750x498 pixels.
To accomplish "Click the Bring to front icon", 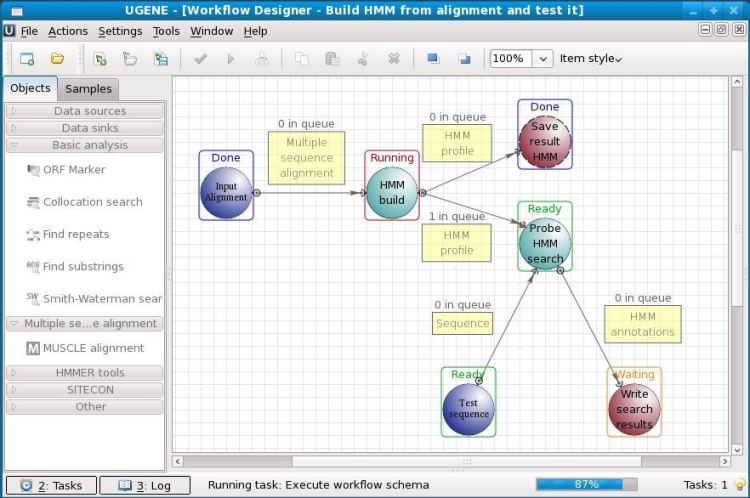I will [x=433, y=58].
